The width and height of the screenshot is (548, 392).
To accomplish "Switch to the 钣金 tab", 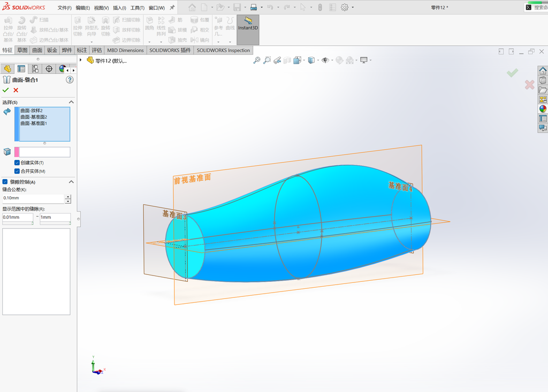I will tap(52, 50).
